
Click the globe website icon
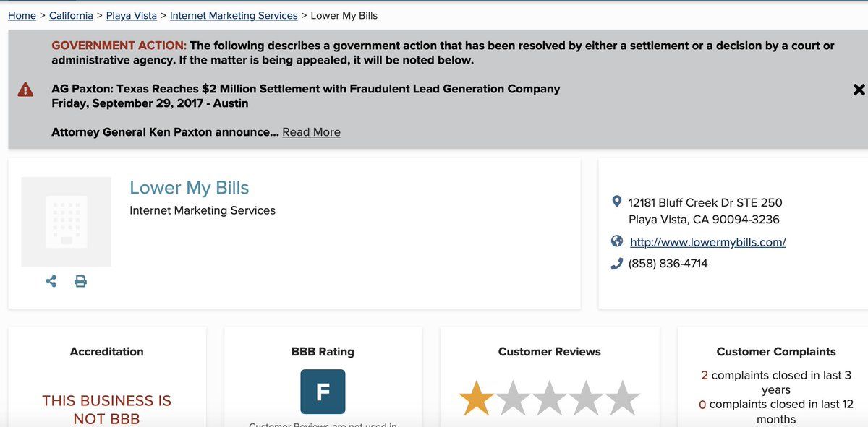(x=616, y=241)
